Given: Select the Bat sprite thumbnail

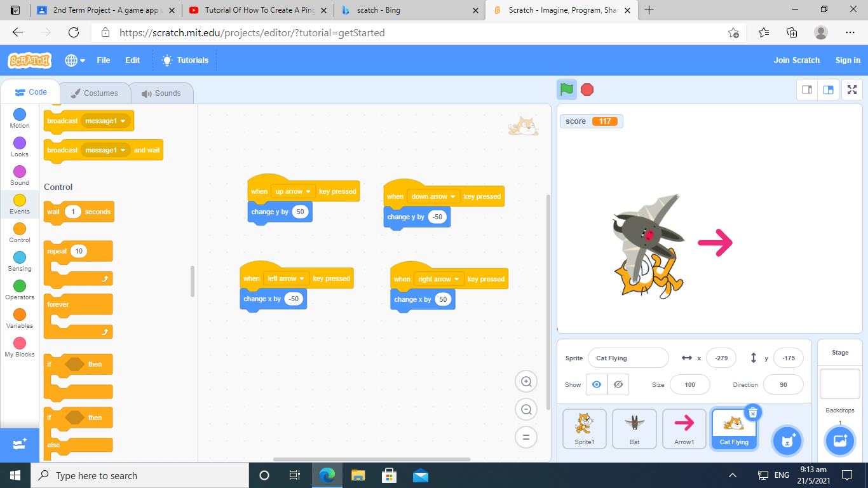Looking at the screenshot, I should coord(634,428).
